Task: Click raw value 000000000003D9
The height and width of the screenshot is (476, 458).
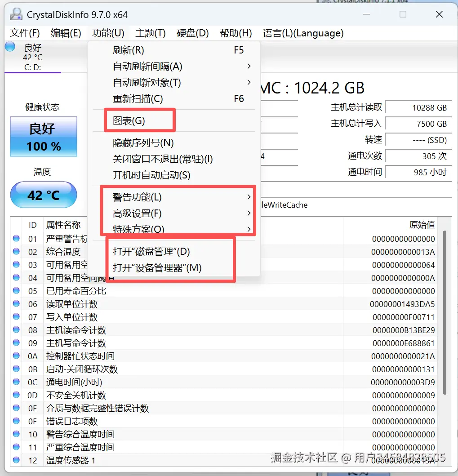Action: pyautogui.click(x=403, y=382)
